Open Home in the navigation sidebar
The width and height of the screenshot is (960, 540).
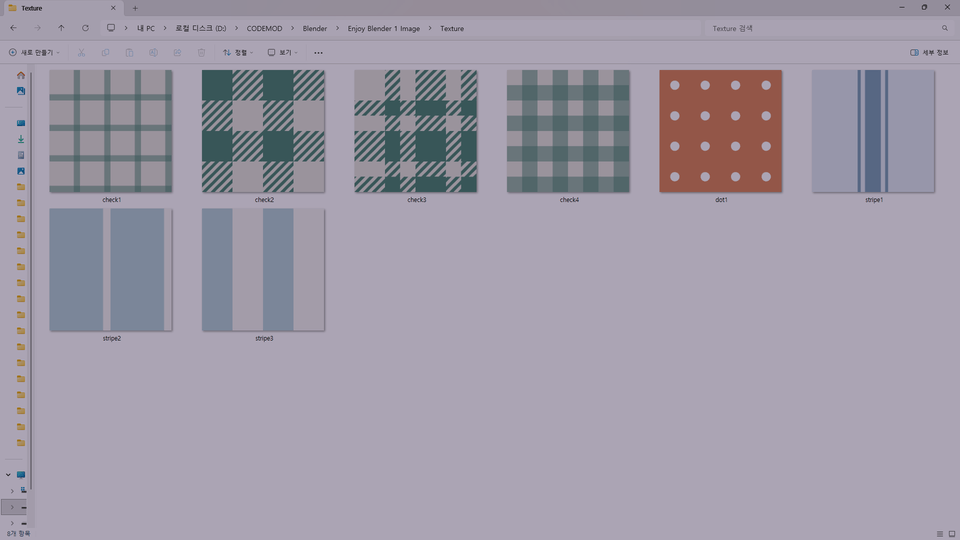click(x=21, y=75)
